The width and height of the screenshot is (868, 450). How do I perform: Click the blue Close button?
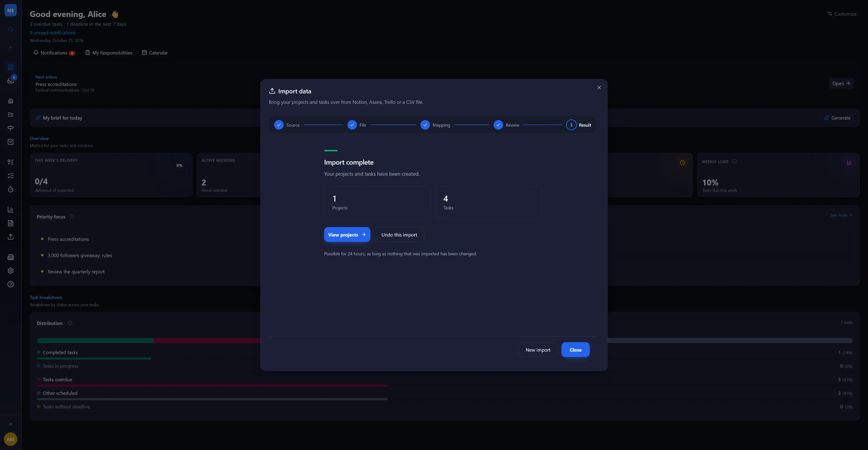[575, 350]
